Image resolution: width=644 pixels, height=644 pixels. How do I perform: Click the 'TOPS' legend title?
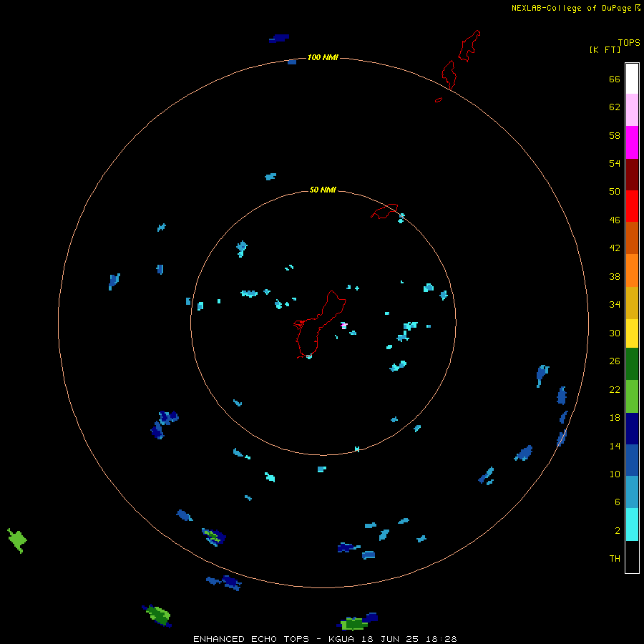tap(629, 43)
